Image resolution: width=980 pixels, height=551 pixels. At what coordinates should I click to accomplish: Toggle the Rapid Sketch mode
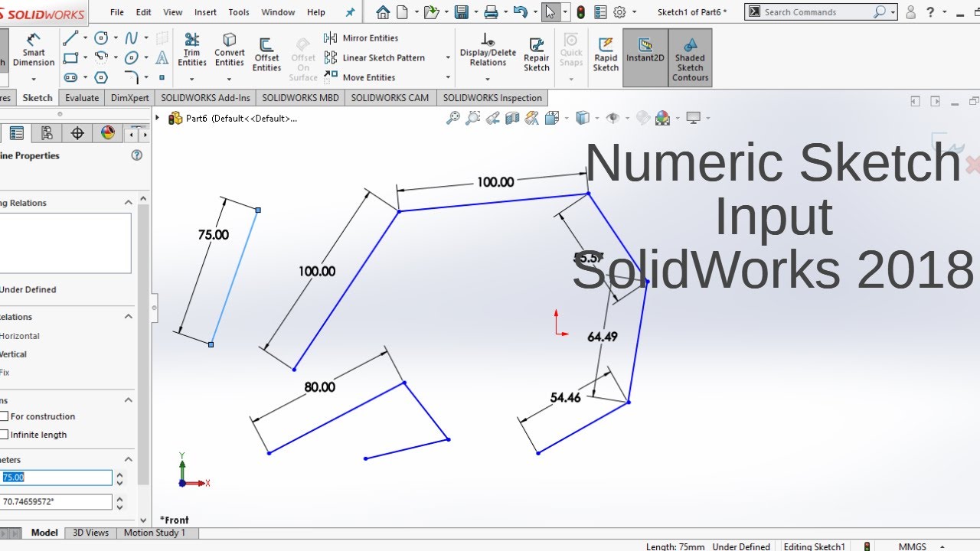(x=606, y=55)
